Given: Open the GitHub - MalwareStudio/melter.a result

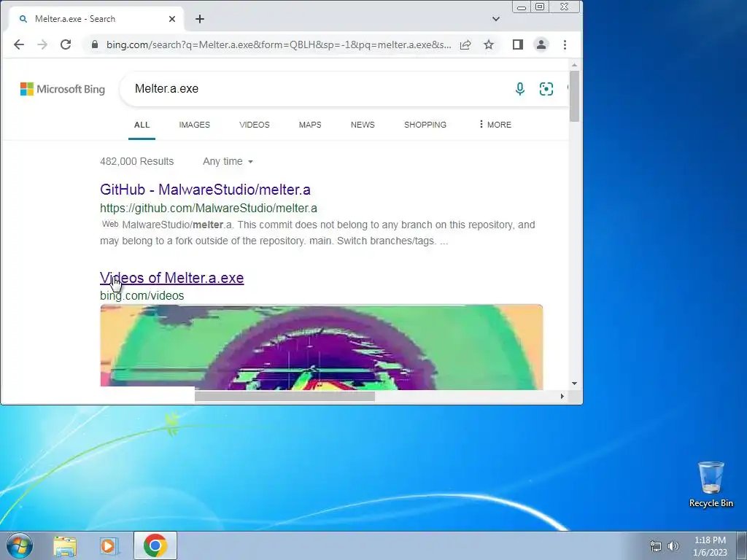Looking at the screenshot, I should click(x=205, y=190).
